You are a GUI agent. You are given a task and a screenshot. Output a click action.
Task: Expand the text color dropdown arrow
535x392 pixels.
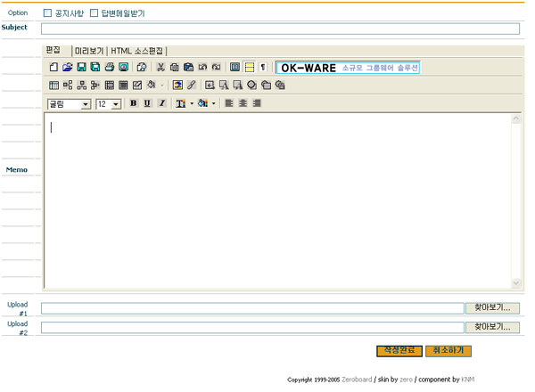point(192,103)
